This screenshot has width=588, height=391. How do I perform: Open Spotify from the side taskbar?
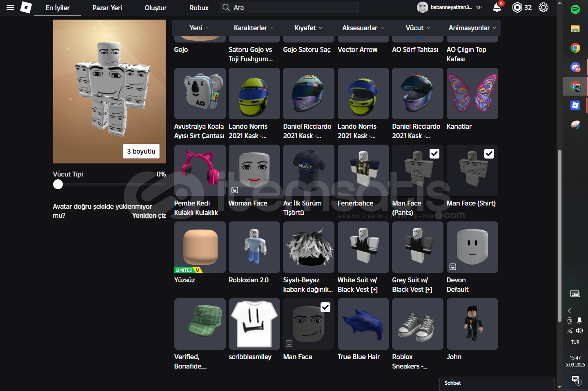[x=575, y=9]
